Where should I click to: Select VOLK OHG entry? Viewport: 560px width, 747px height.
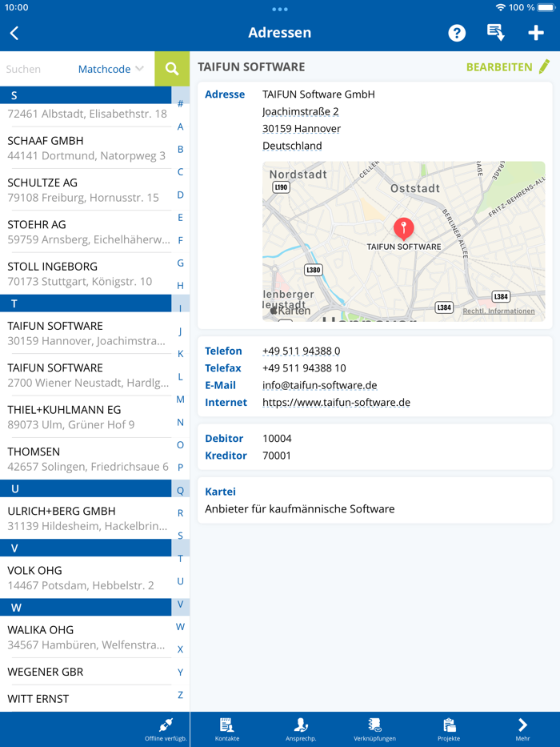86,578
